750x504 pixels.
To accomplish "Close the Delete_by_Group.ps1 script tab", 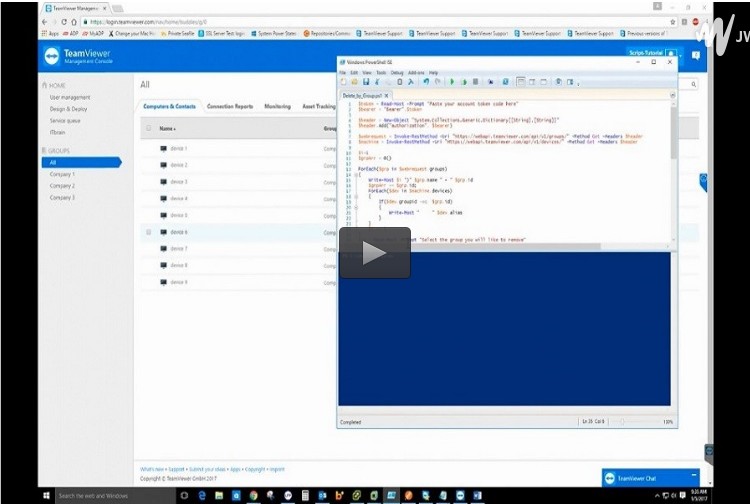I will (386, 96).
